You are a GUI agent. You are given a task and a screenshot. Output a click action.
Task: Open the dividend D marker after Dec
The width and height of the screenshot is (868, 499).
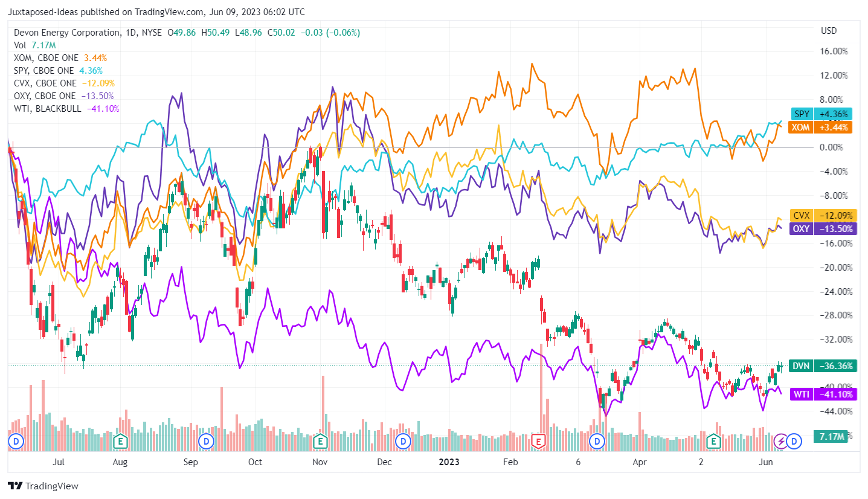402,442
